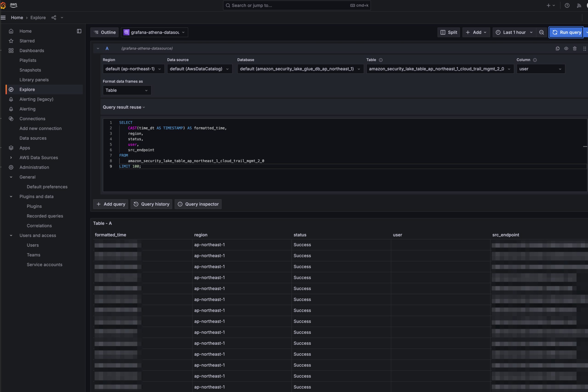Open the help question mark icon

[567, 5]
